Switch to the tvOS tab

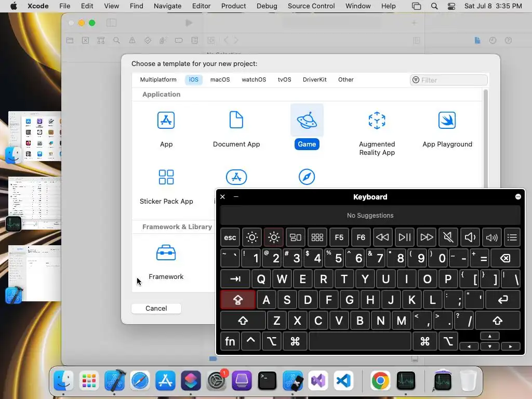pyautogui.click(x=284, y=79)
